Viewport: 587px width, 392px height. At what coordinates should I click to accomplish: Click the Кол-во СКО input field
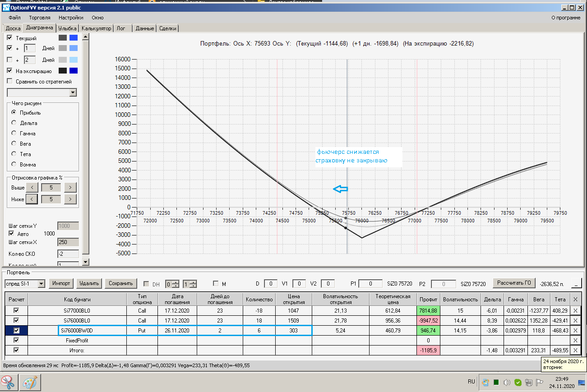click(68, 254)
